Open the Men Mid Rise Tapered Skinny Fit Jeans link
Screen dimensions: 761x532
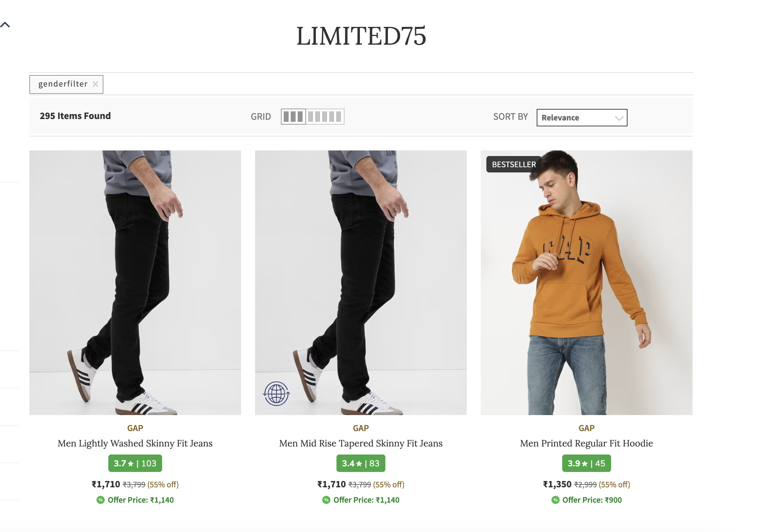click(x=361, y=443)
